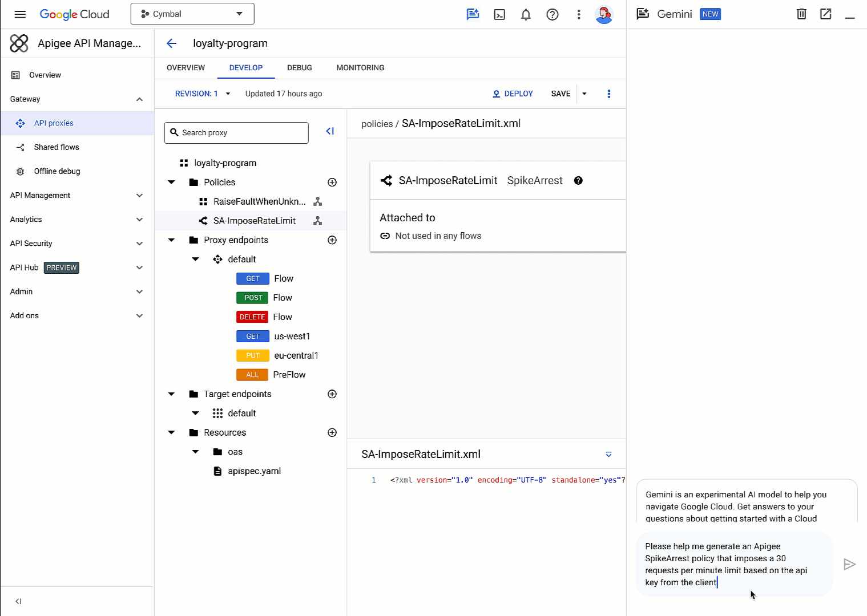This screenshot has height=616, width=867.
Task: Go back using the left arrow
Action: [171, 43]
